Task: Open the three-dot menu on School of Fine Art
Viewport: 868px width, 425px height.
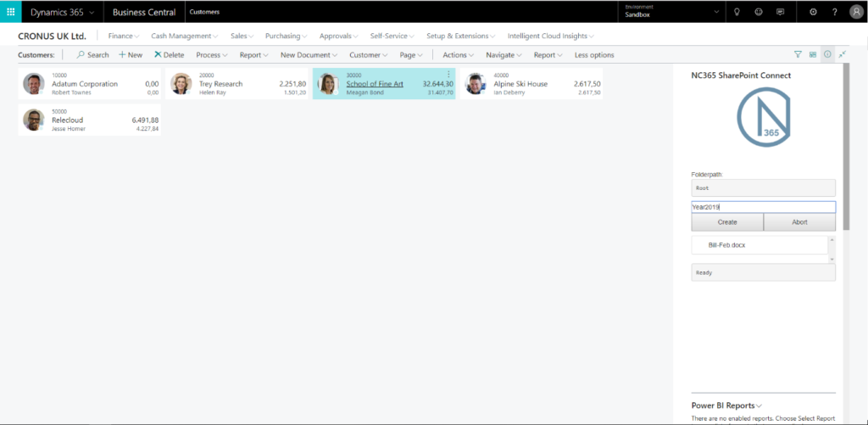Action: [x=448, y=75]
